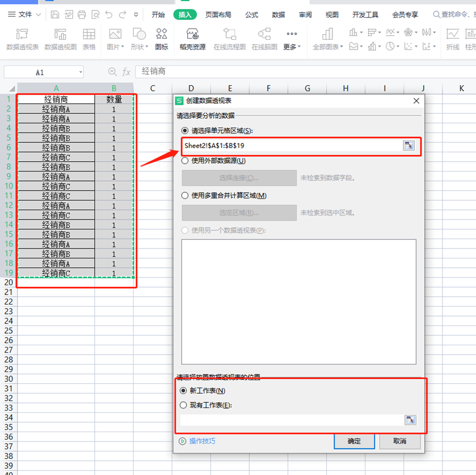
Task: Open the Name Box dropdown showing A1
Action: tap(80, 72)
